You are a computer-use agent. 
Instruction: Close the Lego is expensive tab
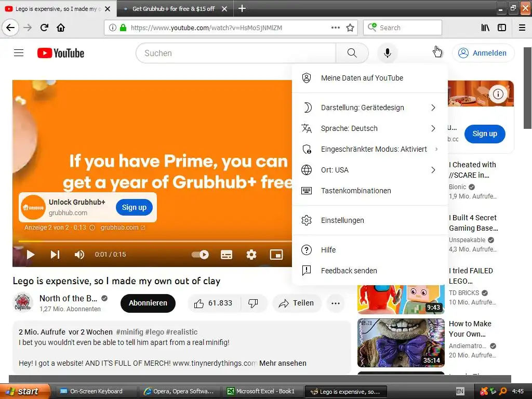(108, 9)
